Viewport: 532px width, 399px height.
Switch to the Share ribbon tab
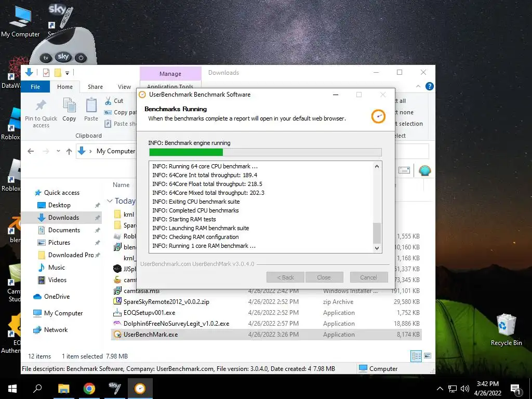click(95, 87)
